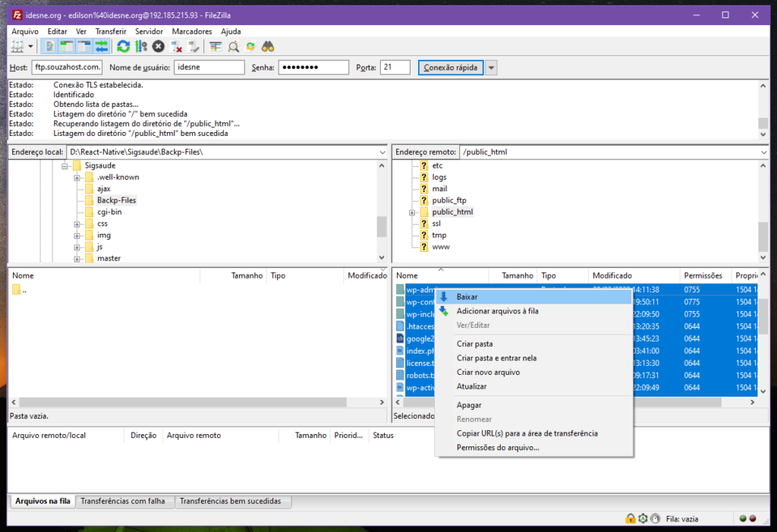This screenshot has height=532, width=777.
Task: Expand the remote public_html node
Action: point(412,212)
